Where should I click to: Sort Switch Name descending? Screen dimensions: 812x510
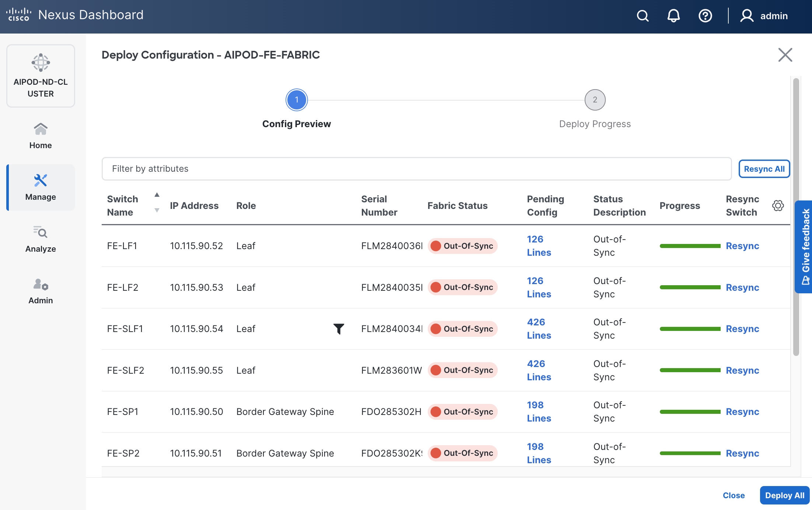click(157, 210)
